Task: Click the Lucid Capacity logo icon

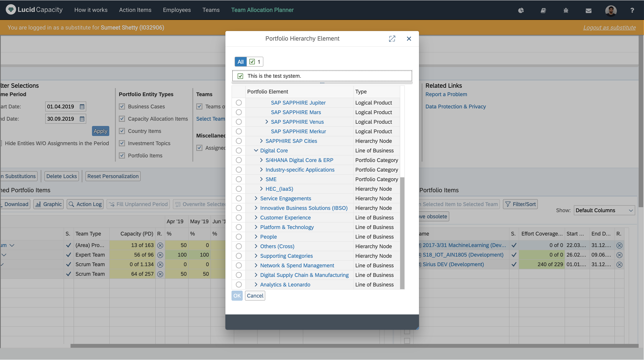Action: pos(11,10)
